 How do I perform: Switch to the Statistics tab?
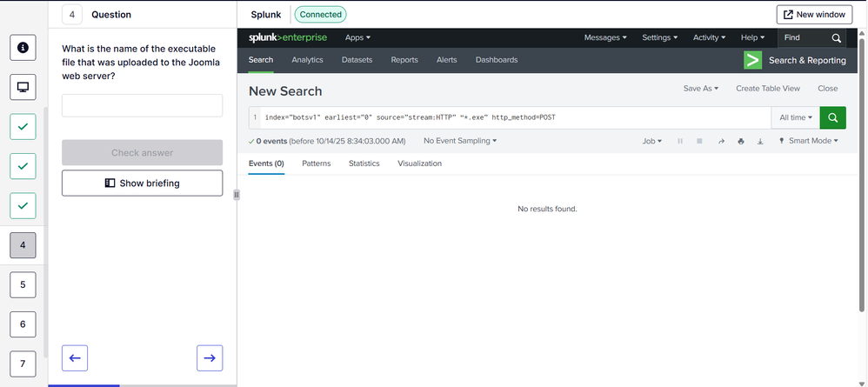coord(364,163)
